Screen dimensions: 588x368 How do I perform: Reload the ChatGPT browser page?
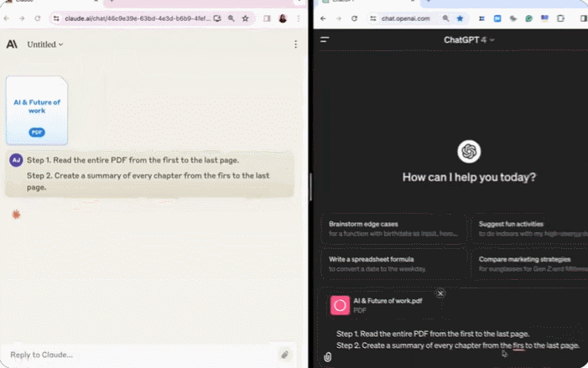[354, 18]
